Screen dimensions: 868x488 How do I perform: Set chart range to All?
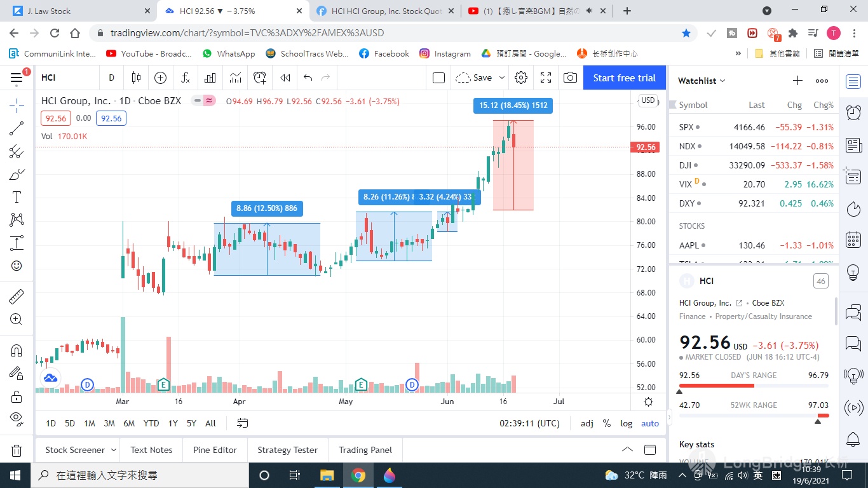point(211,423)
